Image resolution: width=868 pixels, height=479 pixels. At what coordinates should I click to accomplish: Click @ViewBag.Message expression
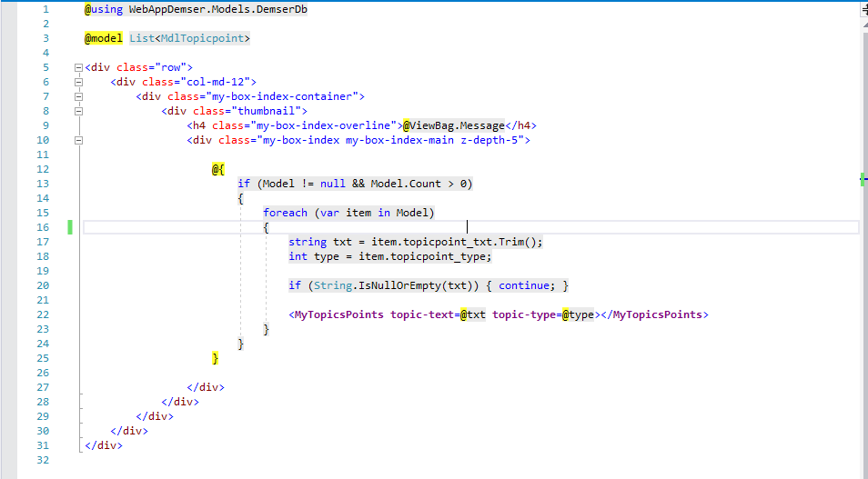pos(454,125)
